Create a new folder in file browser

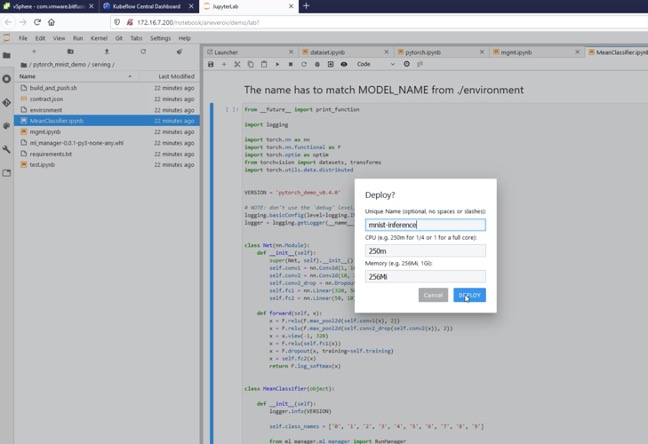point(70,52)
